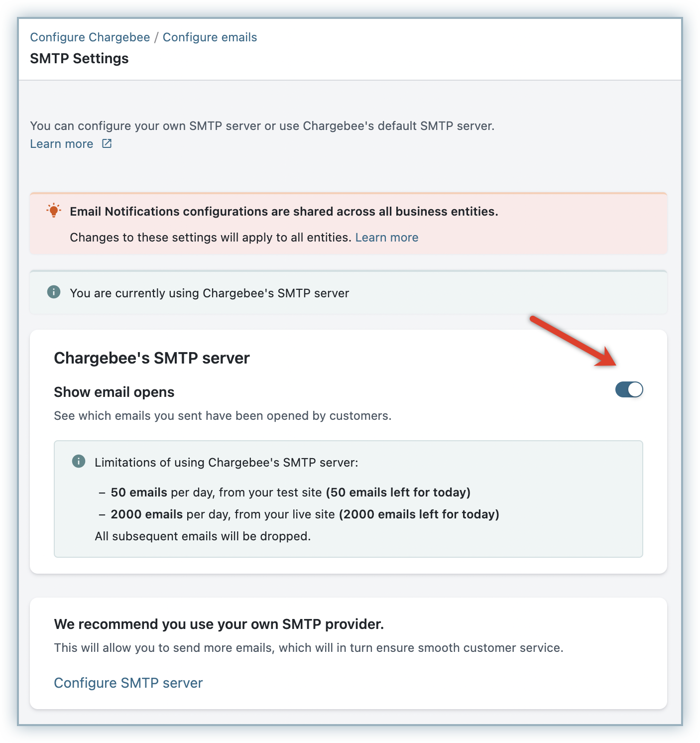Open the Configure SMTP server link

(128, 683)
